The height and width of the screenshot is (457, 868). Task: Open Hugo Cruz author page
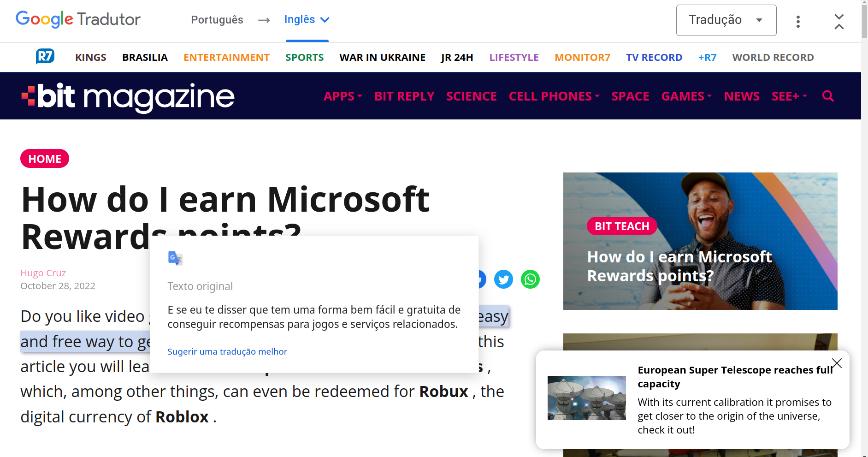click(43, 273)
